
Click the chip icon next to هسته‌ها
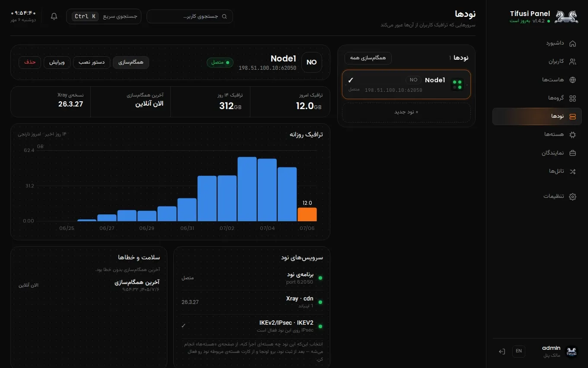(x=572, y=135)
